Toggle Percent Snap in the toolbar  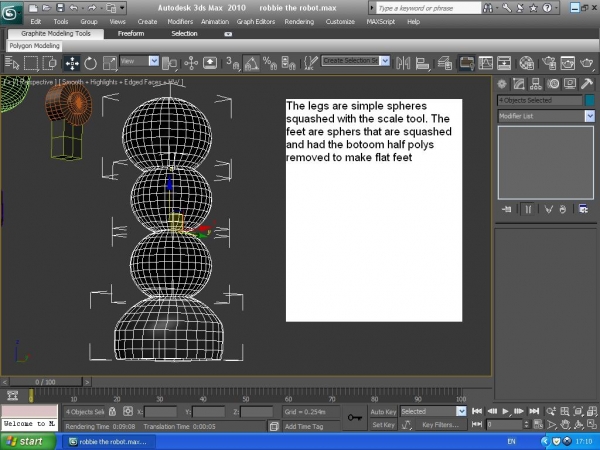click(x=270, y=63)
